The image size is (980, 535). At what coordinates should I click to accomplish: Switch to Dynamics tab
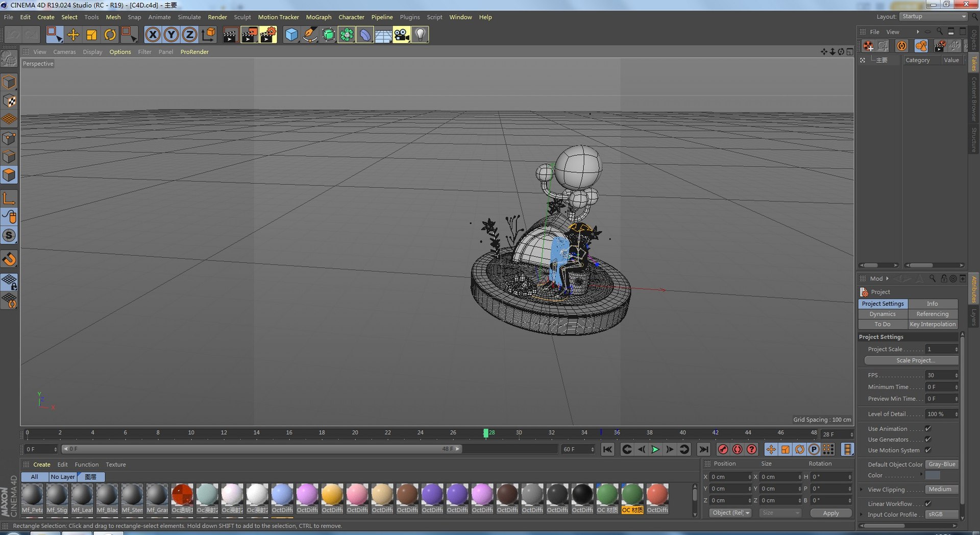tap(883, 314)
